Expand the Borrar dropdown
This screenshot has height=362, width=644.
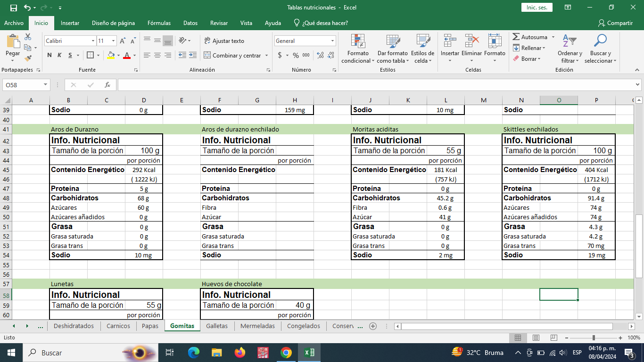[539, 59]
